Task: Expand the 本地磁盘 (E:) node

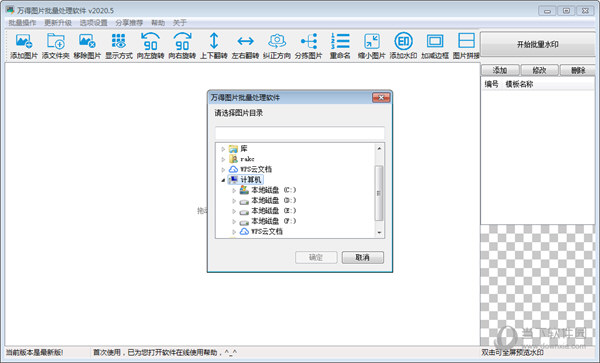Action: pyautogui.click(x=234, y=211)
